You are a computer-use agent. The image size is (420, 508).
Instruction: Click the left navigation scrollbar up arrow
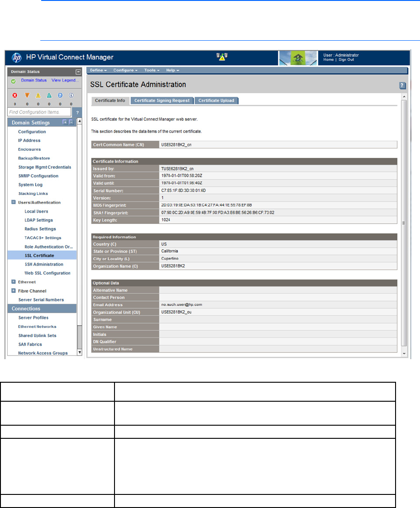point(79,120)
